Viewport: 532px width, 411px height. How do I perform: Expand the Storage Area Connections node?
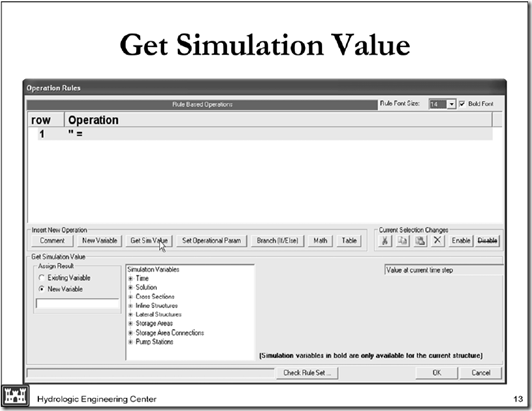point(131,333)
